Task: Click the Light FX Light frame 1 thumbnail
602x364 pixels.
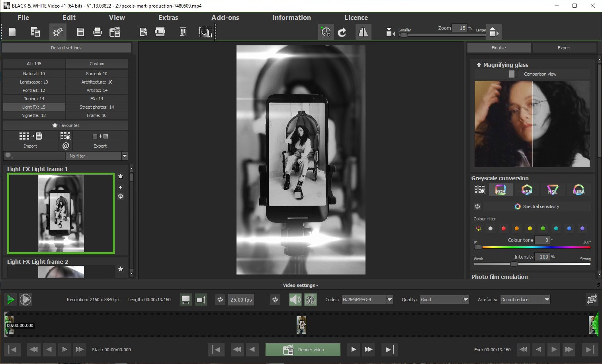Action: click(61, 213)
